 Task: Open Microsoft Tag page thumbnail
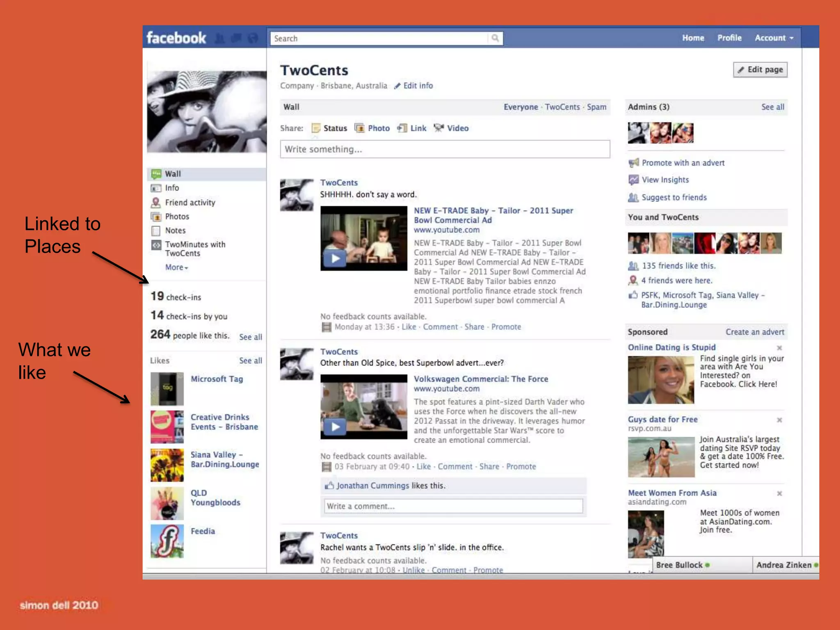click(x=167, y=388)
